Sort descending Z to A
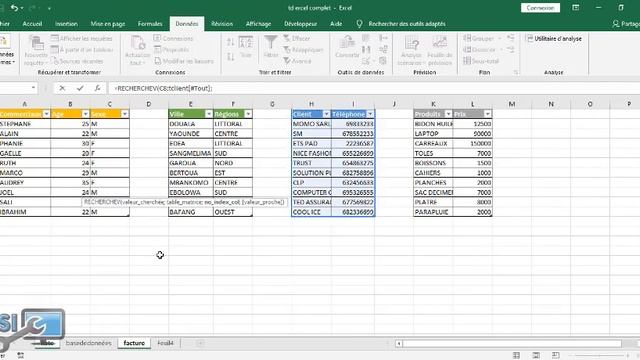The height and width of the screenshot is (360, 640). [x=231, y=57]
